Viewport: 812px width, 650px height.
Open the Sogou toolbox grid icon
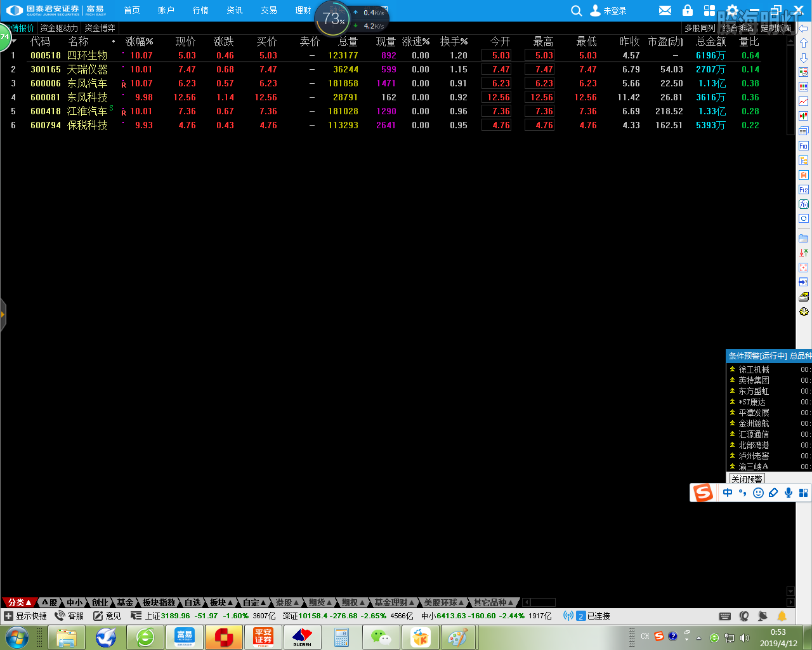pyautogui.click(x=804, y=493)
